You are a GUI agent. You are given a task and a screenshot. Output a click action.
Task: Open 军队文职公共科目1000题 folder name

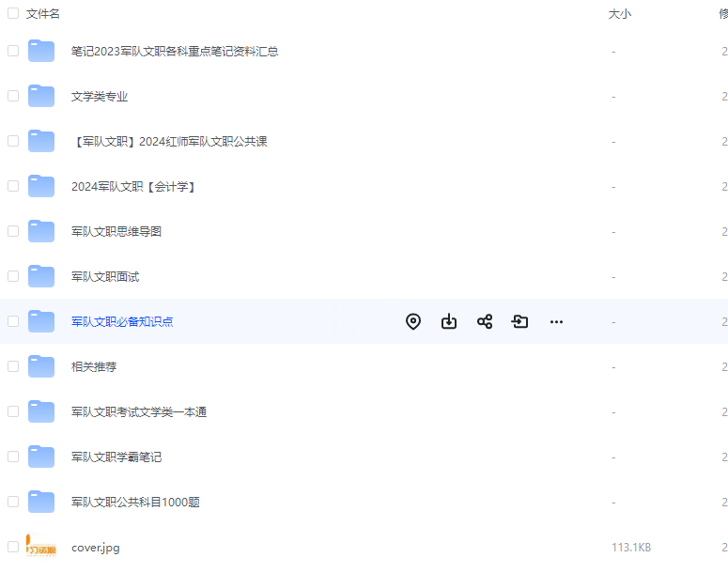[x=135, y=502]
